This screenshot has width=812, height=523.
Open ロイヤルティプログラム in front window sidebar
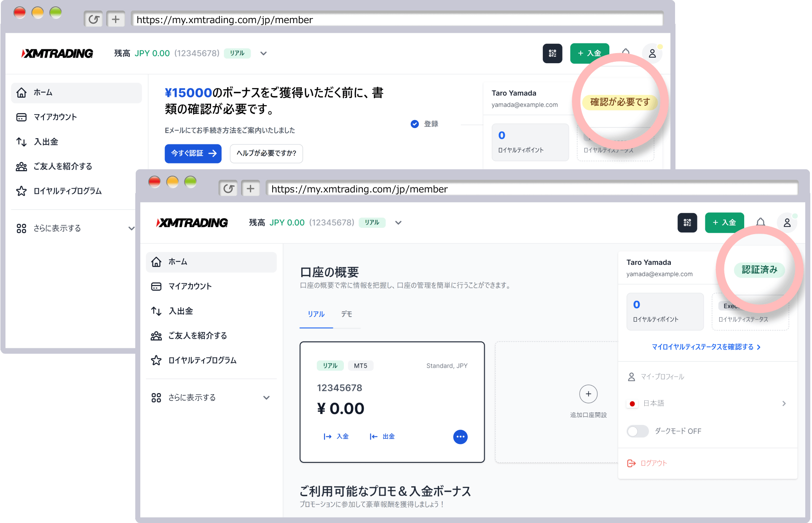211,360
